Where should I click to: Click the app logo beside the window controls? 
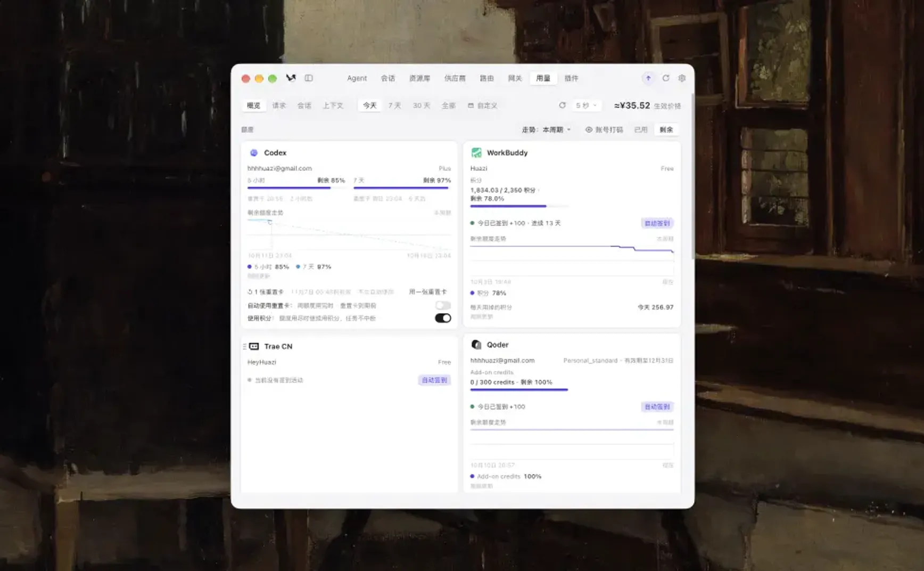click(291, 78)
